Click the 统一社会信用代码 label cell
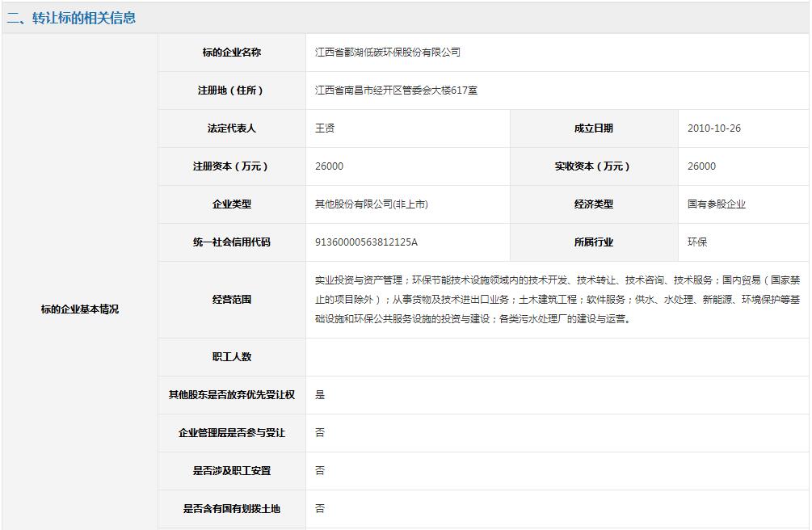This screenshot has width=812, height=530. (232, 242)
